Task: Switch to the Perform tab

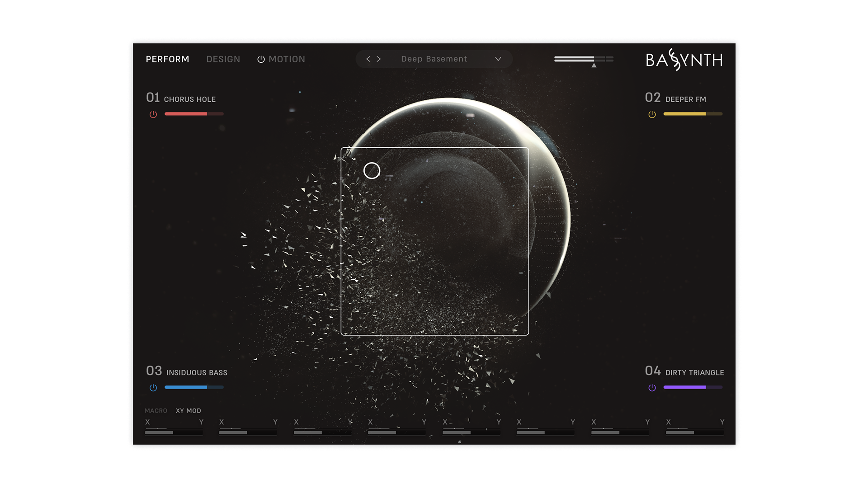Action: pyautogui.click(x=167, y=59)
